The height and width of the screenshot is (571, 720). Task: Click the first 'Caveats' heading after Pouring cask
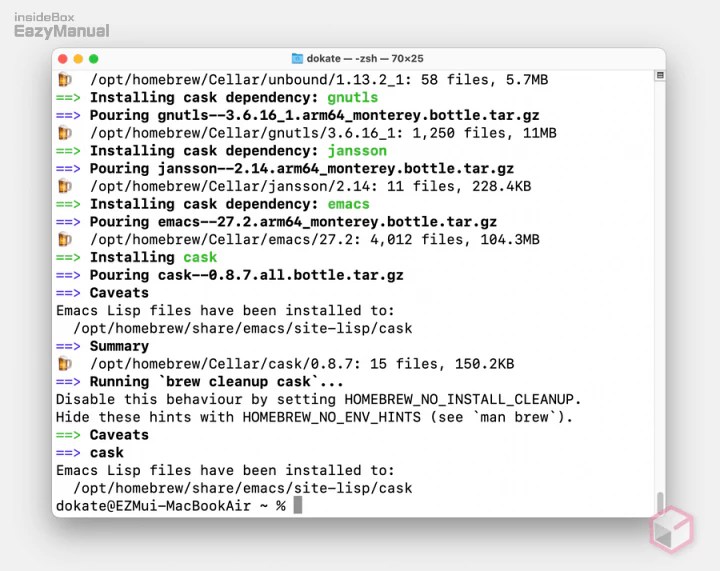click(119, 293)
